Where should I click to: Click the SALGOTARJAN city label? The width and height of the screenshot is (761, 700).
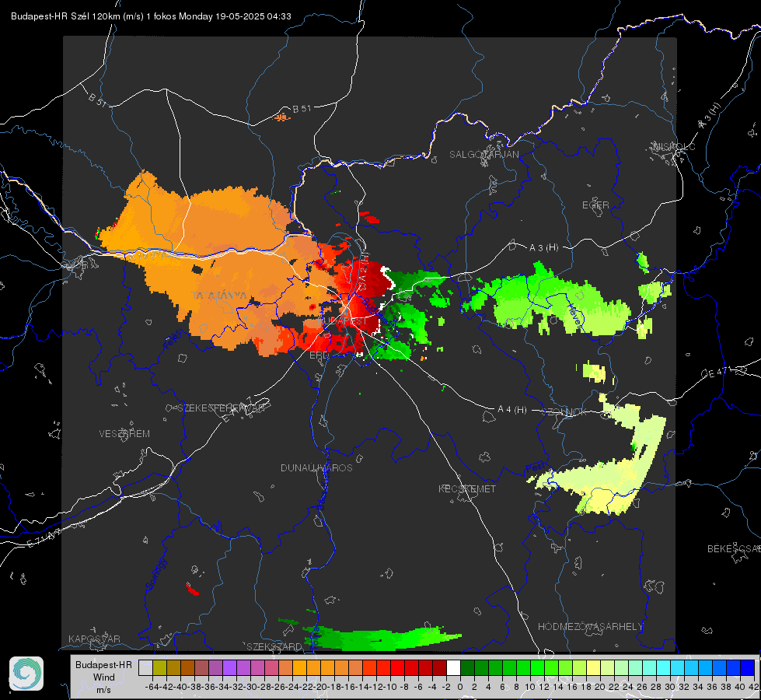click(x=483, y=155)
